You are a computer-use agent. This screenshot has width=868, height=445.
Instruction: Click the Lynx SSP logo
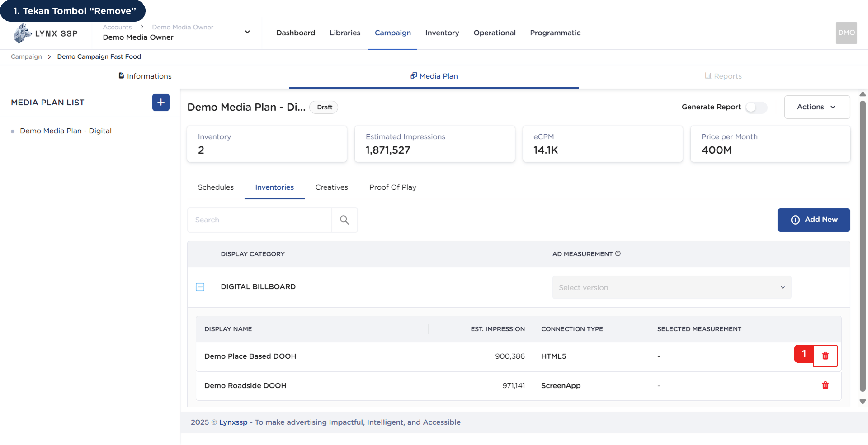tap(46, 33)
